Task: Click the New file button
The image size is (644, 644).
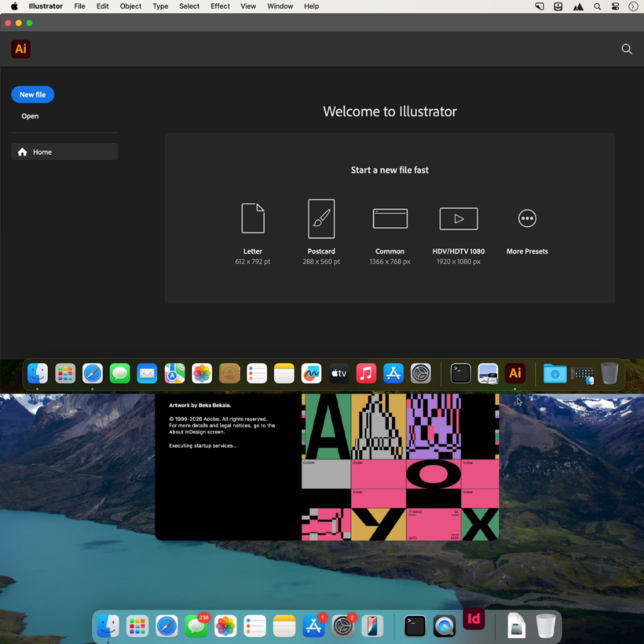Action: pos(33,94)
